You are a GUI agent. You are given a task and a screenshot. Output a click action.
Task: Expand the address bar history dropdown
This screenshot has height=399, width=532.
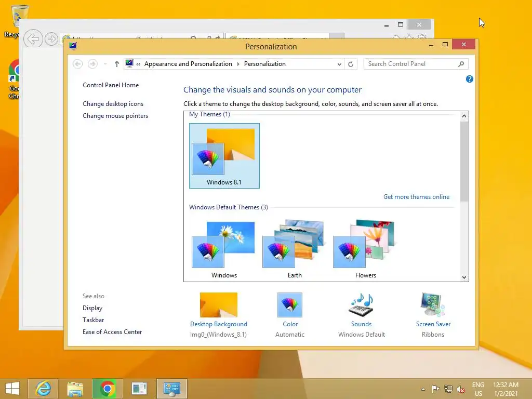coord(339,64)
